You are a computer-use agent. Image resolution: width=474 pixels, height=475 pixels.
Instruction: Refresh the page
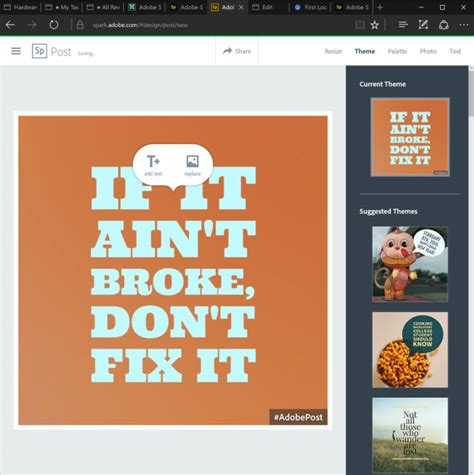point(54,25)
